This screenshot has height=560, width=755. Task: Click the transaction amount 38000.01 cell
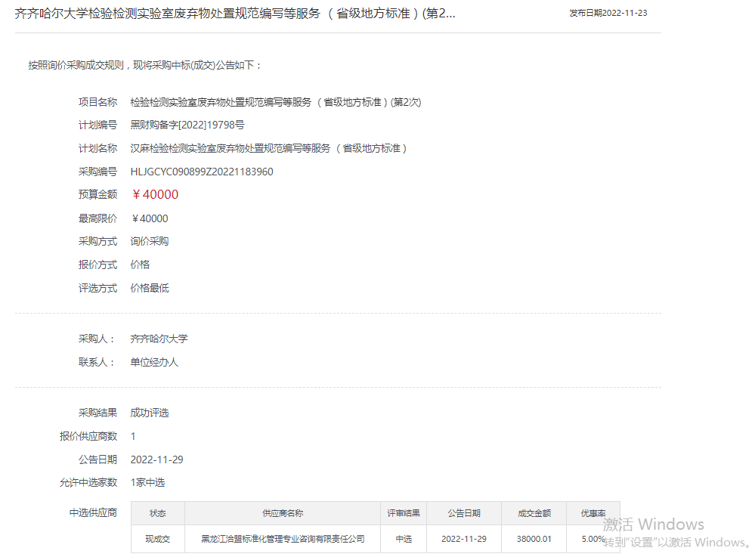pyautogui.click(x=534, y=539)
